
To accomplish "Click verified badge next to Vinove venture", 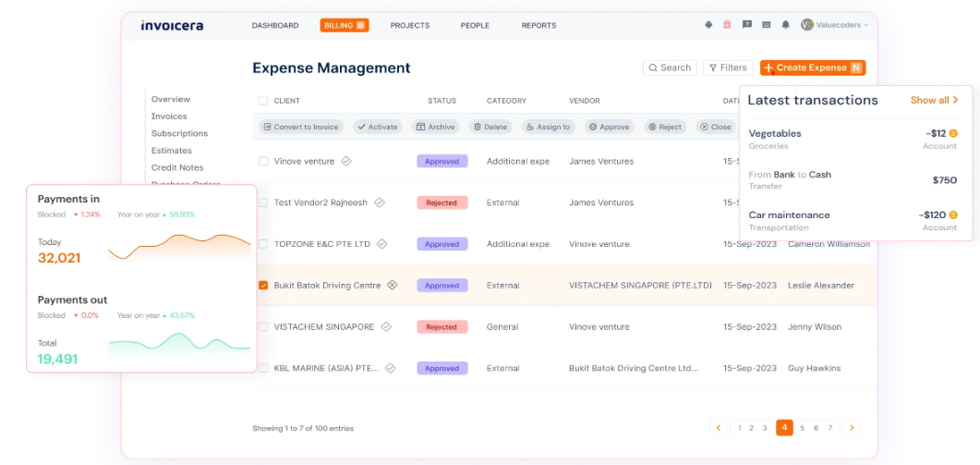I will pos(346,161).
